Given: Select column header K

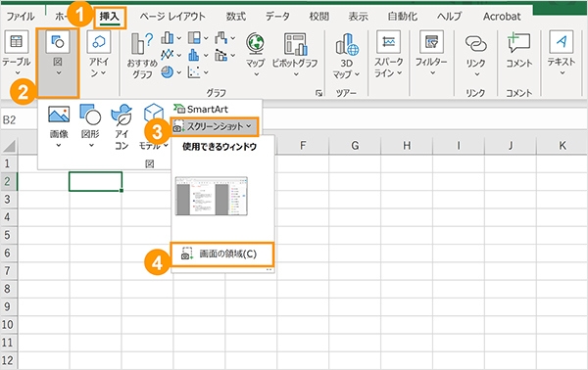Looking at the screenshot, I should click(x=563, y=145).
